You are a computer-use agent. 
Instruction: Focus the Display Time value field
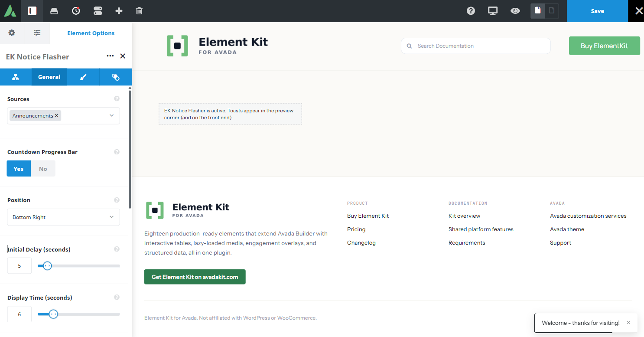pos(20,314)
